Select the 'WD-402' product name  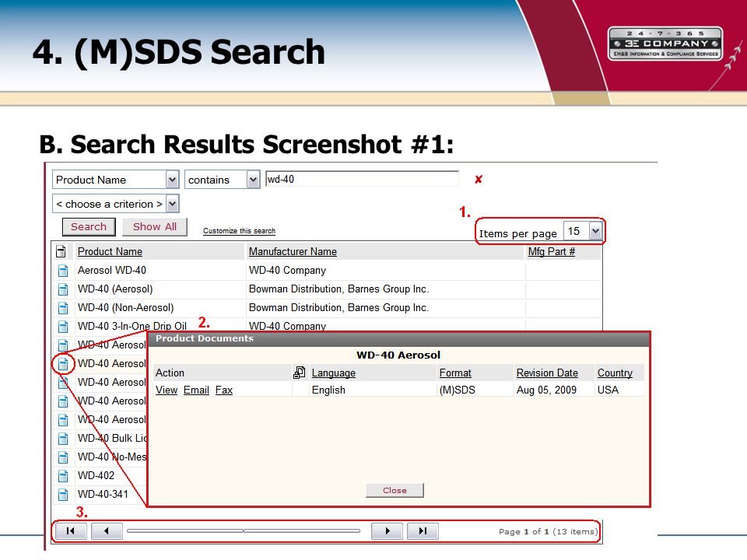click(96, 476)
